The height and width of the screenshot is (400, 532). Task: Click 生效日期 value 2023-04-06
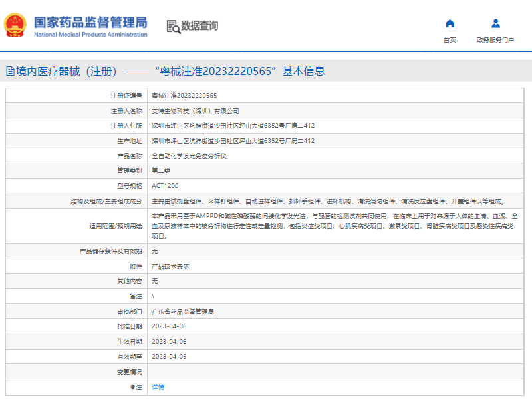pos(169,342)
